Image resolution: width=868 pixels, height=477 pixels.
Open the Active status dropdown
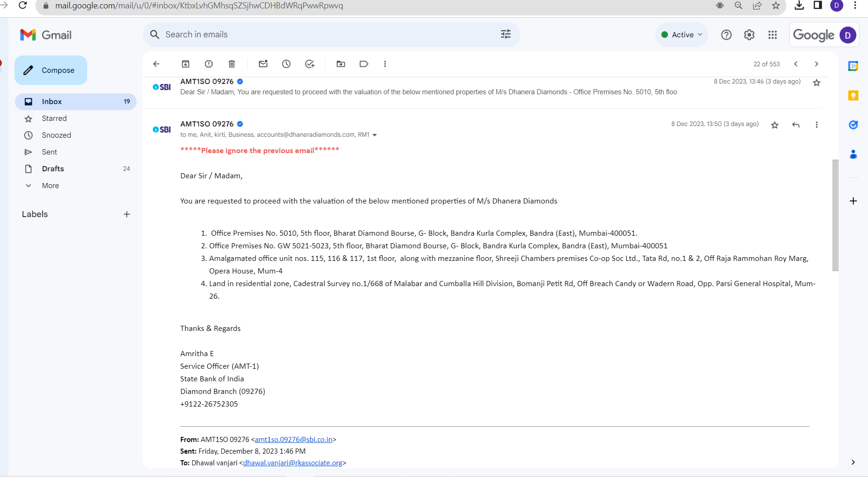[682, 35]
